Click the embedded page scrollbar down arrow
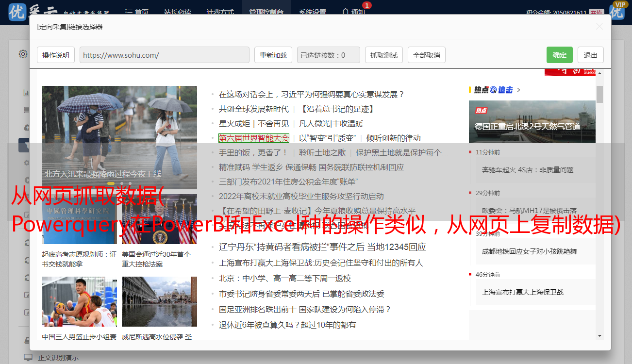Viewport: 632px width, 364px height. pyautogui.click(x=600, y=335)
